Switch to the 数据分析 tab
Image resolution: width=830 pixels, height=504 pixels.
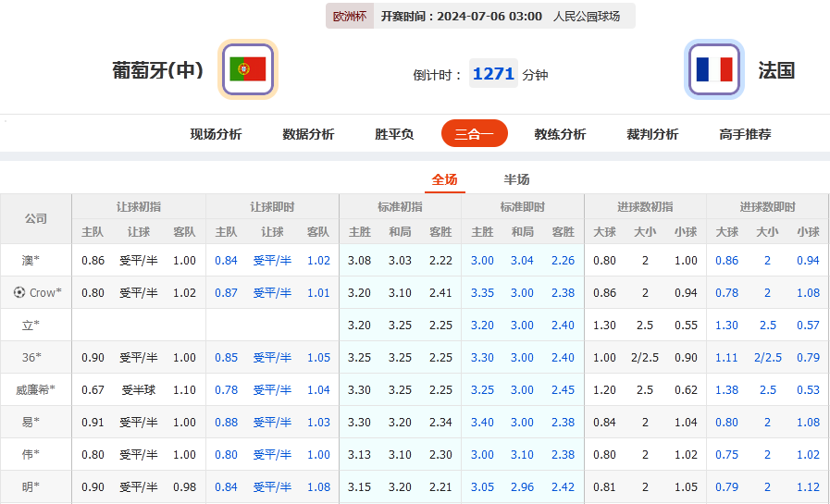pos(308,134)
